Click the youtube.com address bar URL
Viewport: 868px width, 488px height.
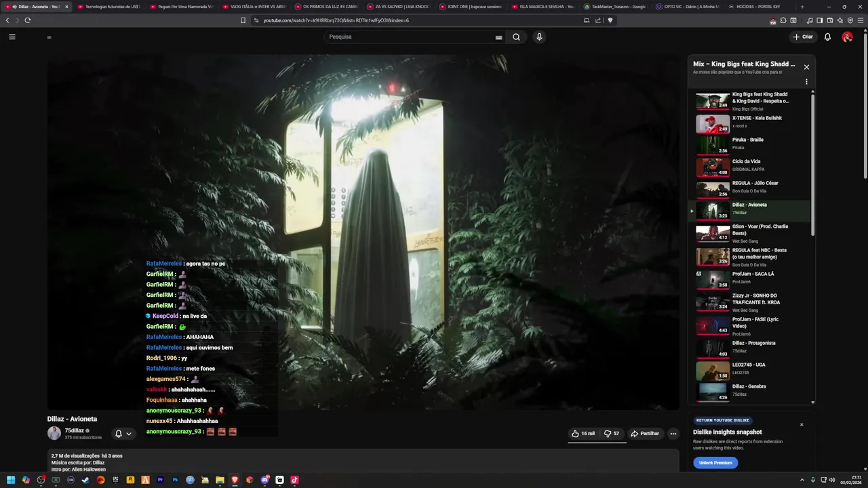336,20
